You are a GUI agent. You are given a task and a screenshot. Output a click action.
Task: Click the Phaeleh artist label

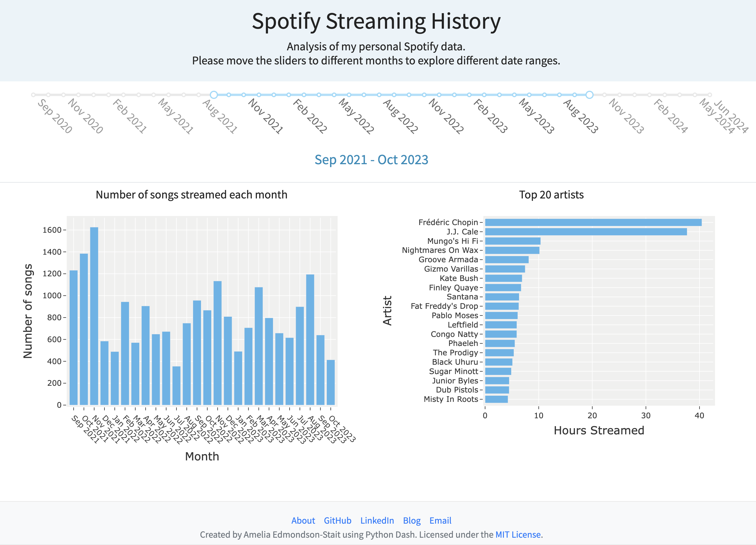pyautogui.click(x=463, y=343)
